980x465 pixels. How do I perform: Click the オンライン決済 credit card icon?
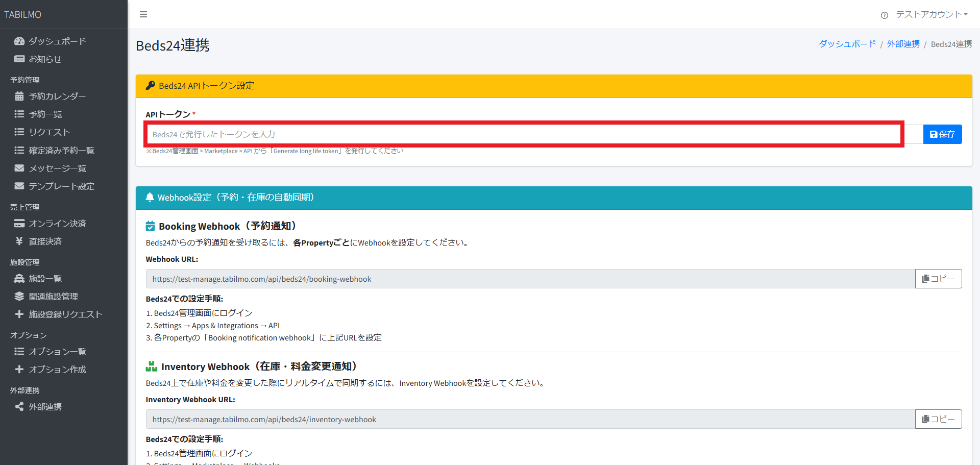[x=19, y=223]
